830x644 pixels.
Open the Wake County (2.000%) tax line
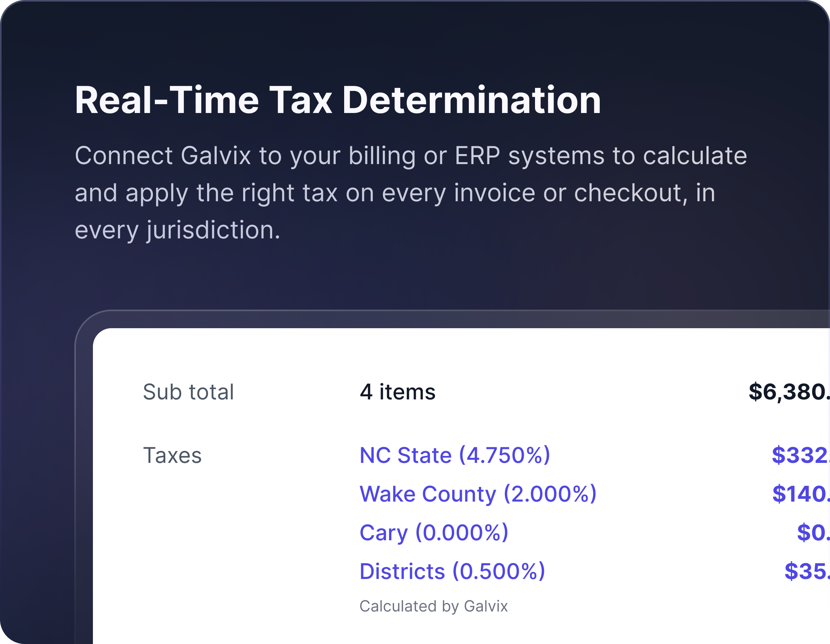(478, 494)
